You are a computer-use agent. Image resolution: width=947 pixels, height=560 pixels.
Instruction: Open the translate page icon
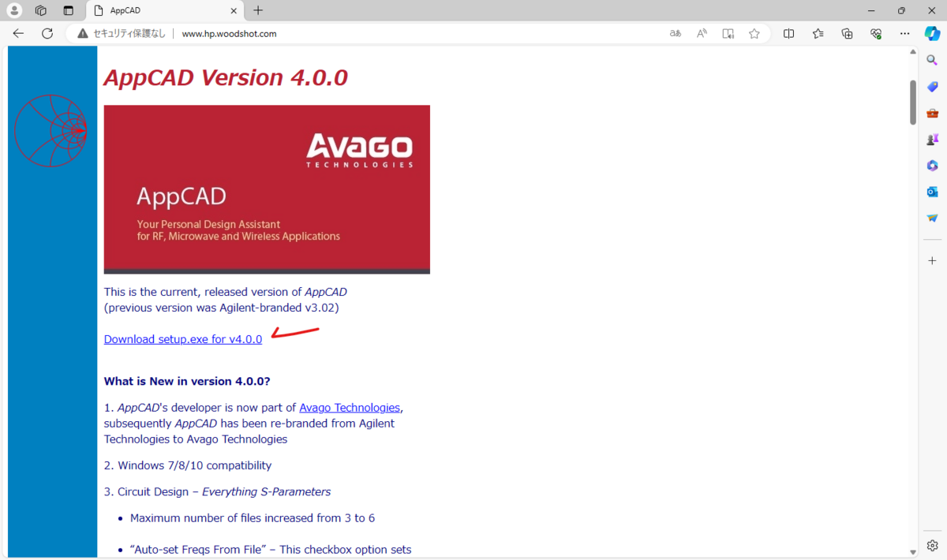(x=676, y=34)
